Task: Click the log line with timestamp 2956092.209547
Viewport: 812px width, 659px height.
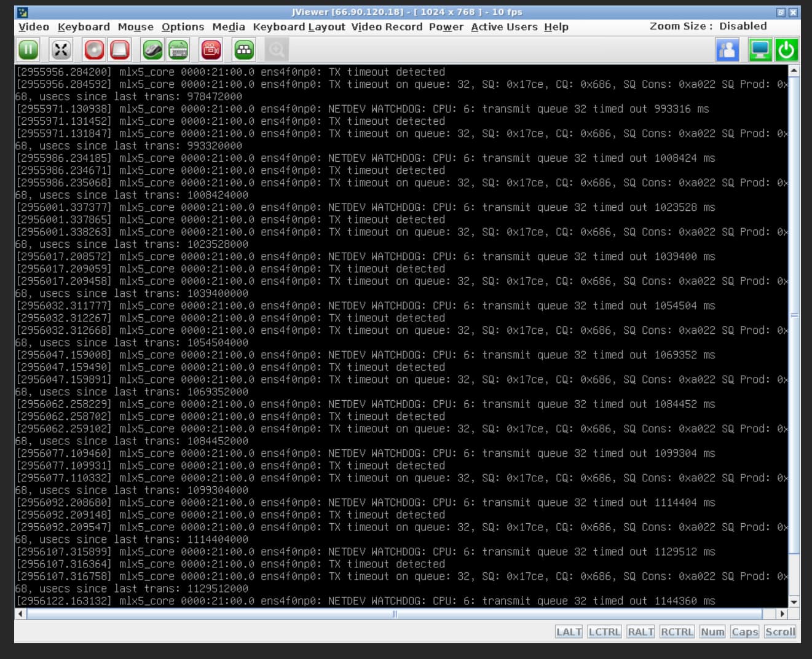Action: 401,527
